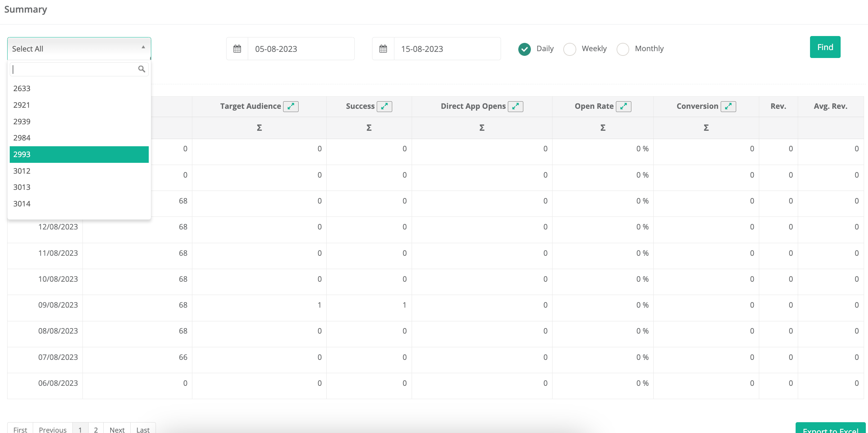The height and width of the screenshot is (433, 868).
Task: Click the start date calendar icon
Action: (x=237, y=49)
